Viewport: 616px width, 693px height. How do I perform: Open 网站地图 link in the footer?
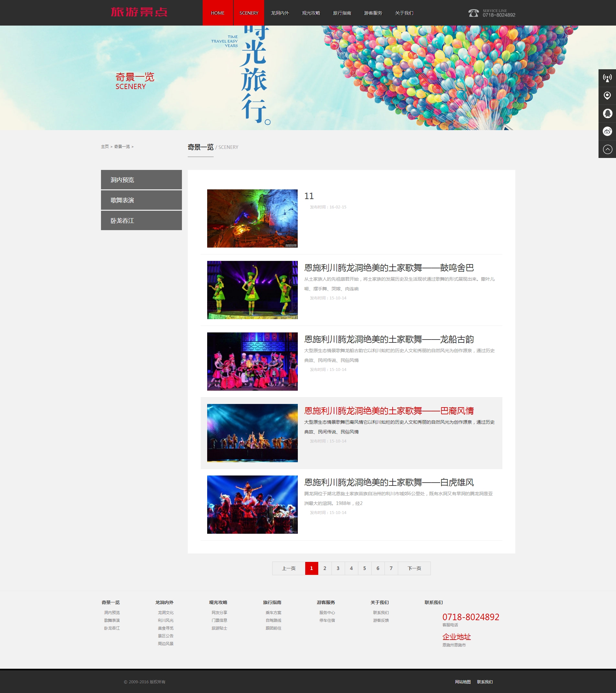[x=463, y=682]
